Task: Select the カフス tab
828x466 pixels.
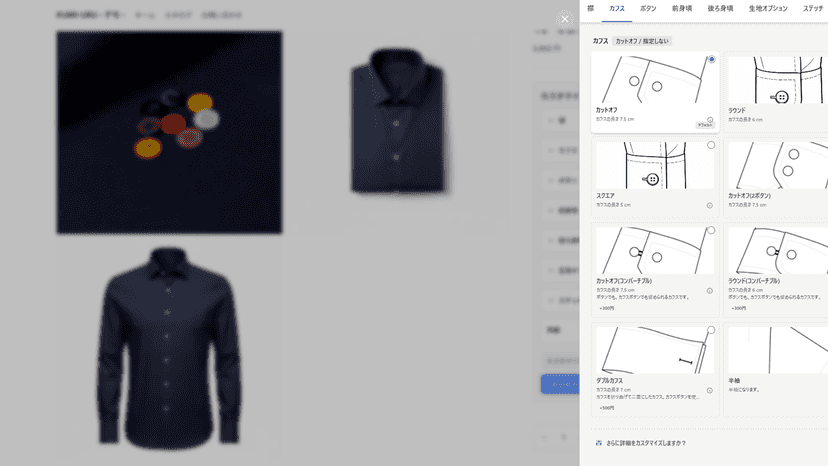Action: tap(617, 9)
